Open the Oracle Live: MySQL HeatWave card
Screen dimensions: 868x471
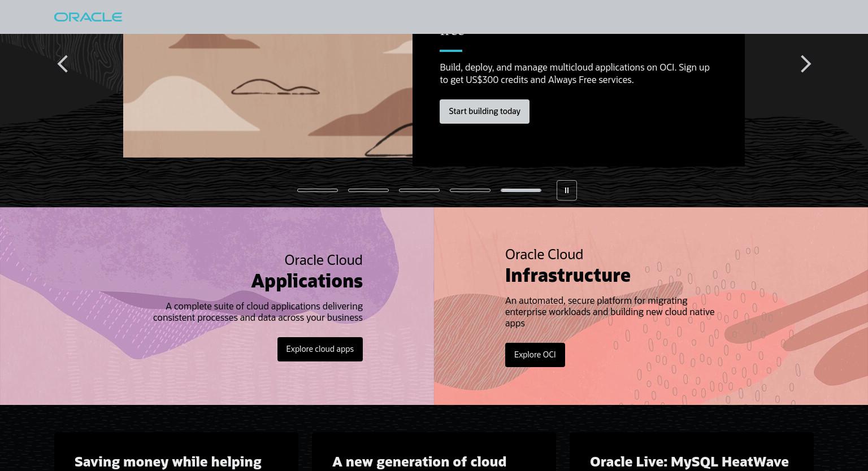point(691,452)
